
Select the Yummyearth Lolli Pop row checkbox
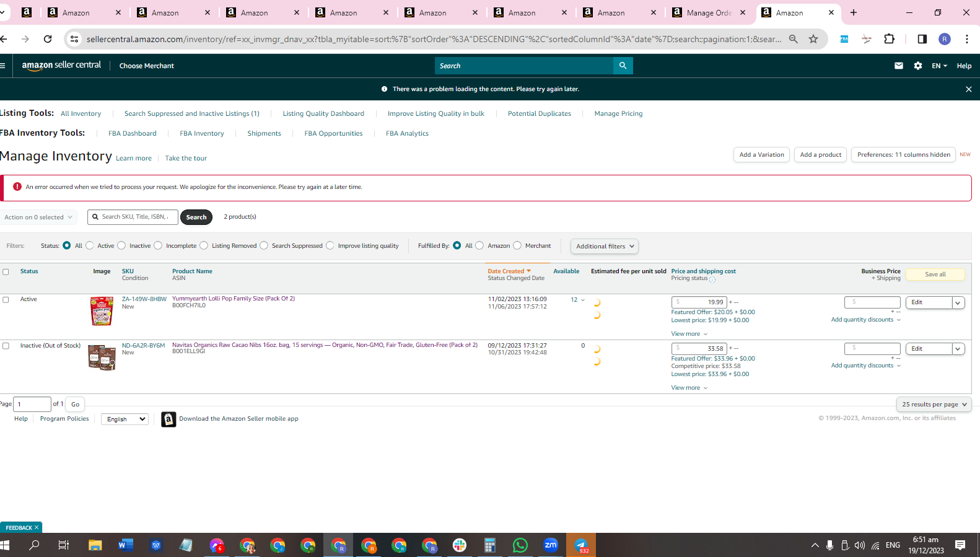click(x=6, y=300)
